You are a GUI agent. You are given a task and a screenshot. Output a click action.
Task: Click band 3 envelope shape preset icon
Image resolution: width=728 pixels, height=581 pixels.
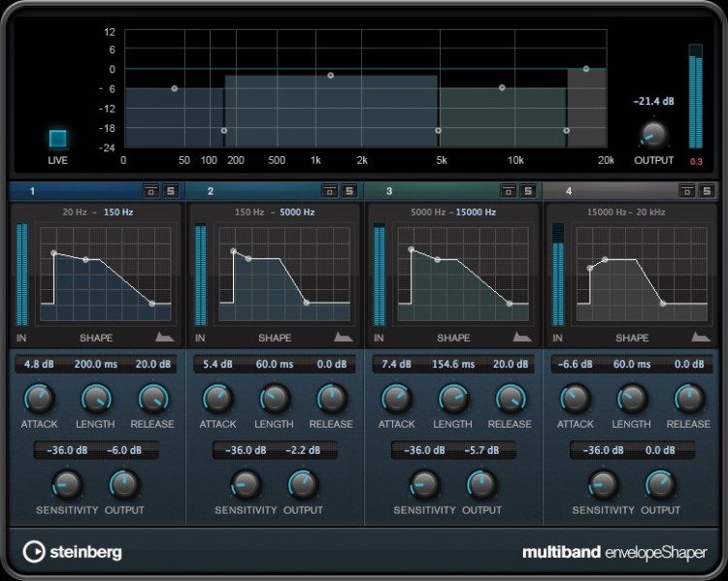(x=522, y=337)
